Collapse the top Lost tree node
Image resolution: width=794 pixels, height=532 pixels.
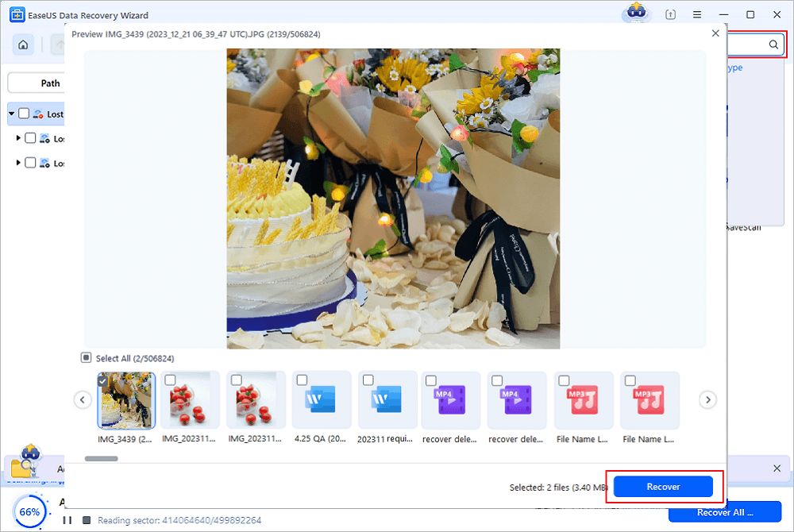click(x=11, y=114)
